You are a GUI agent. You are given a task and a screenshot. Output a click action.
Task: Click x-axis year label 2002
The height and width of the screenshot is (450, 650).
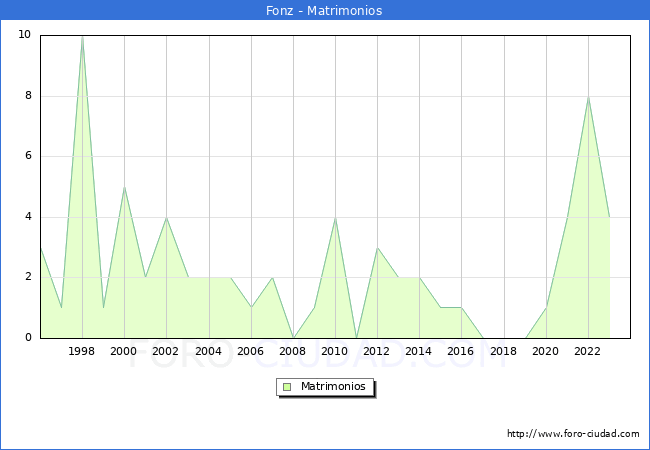165,351
